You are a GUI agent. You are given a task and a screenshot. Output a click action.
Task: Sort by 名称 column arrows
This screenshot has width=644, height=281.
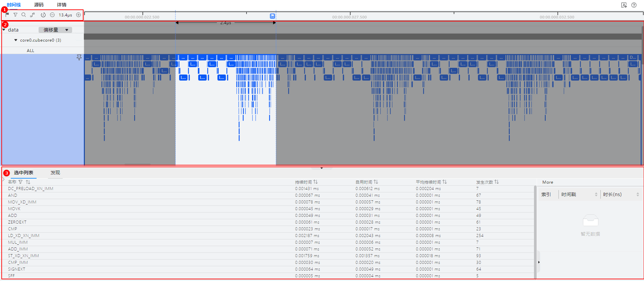(28, 182)
